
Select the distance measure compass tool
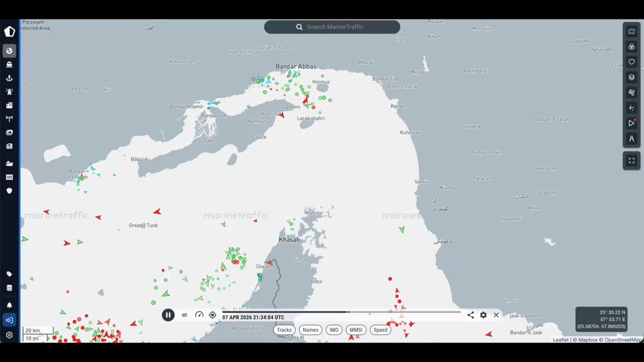632,138
